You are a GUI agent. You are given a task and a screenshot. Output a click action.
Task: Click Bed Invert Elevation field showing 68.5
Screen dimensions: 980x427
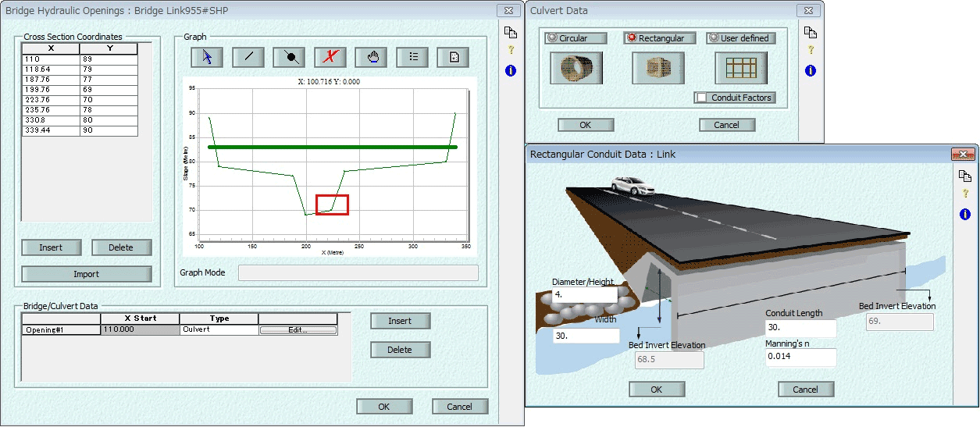668,360
